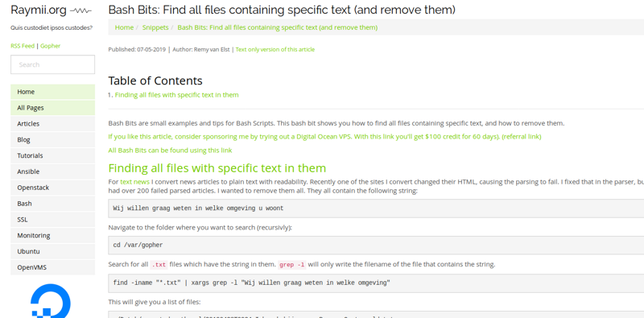Click the DigitalOcean logo in sidebar
This screenshot has width=644, height=318.
point(51,301)
